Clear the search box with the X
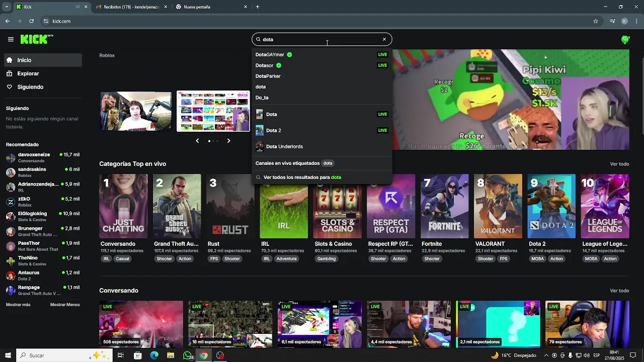 coord(384,39)
